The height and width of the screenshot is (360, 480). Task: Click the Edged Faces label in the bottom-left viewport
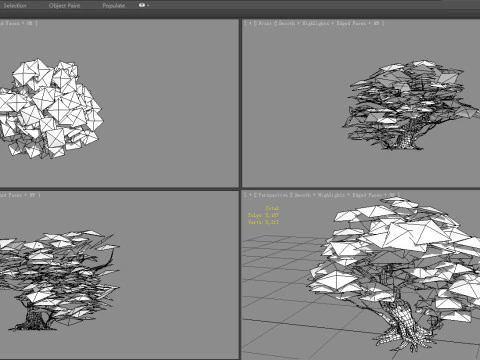(x=11, y=195)
